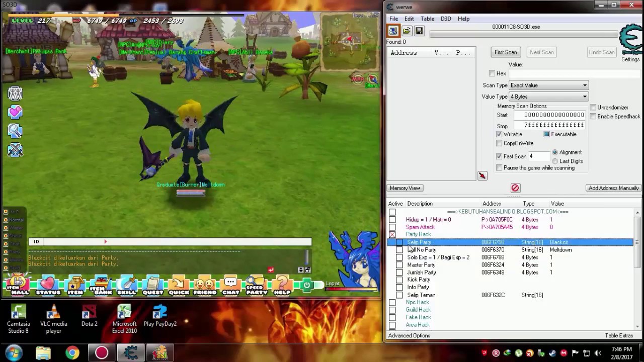644x362 pixels.
Task: Click the Next Scan button
Action: point(541,52)
